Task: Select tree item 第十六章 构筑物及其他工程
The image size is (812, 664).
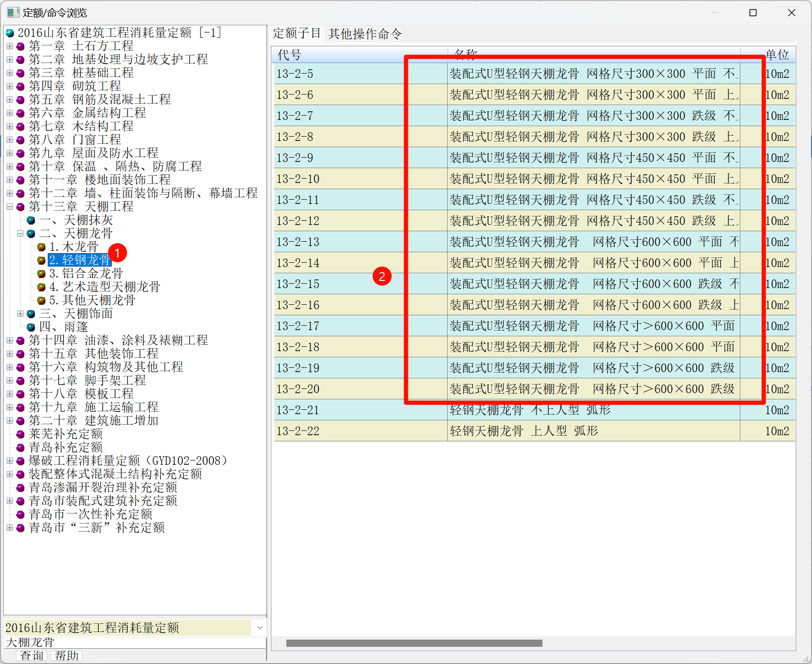Action: pyautogui.click(x=106, y=367)
